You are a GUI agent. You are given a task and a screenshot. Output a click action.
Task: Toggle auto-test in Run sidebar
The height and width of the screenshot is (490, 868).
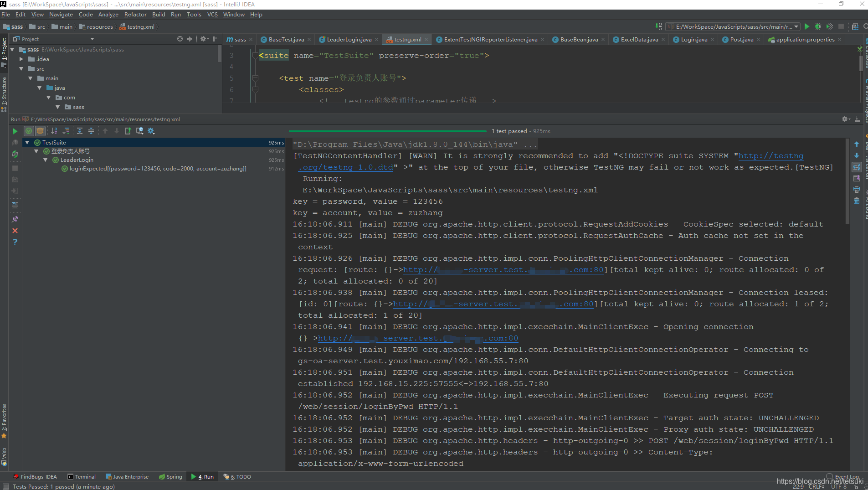15,154
